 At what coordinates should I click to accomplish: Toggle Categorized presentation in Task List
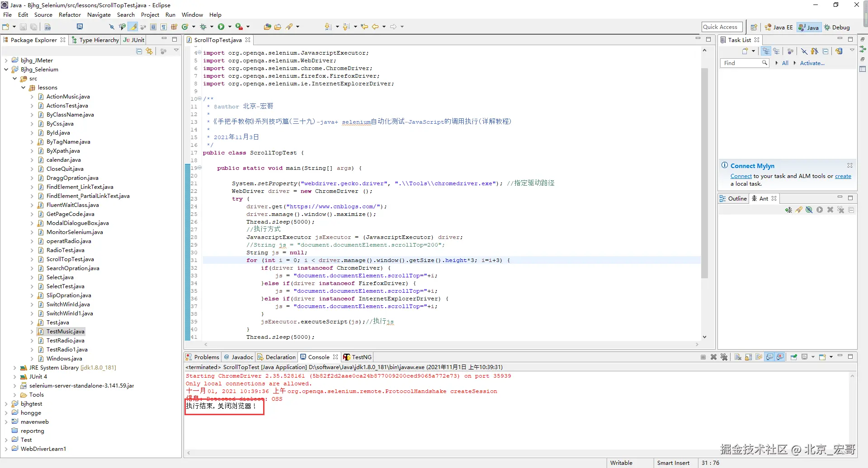pyautogui.click(x=766, y=51)
